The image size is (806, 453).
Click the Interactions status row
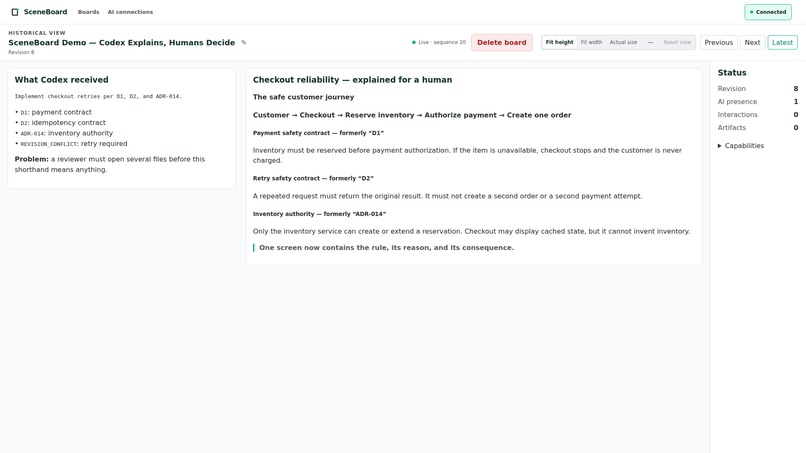click(x=758, y=115)
